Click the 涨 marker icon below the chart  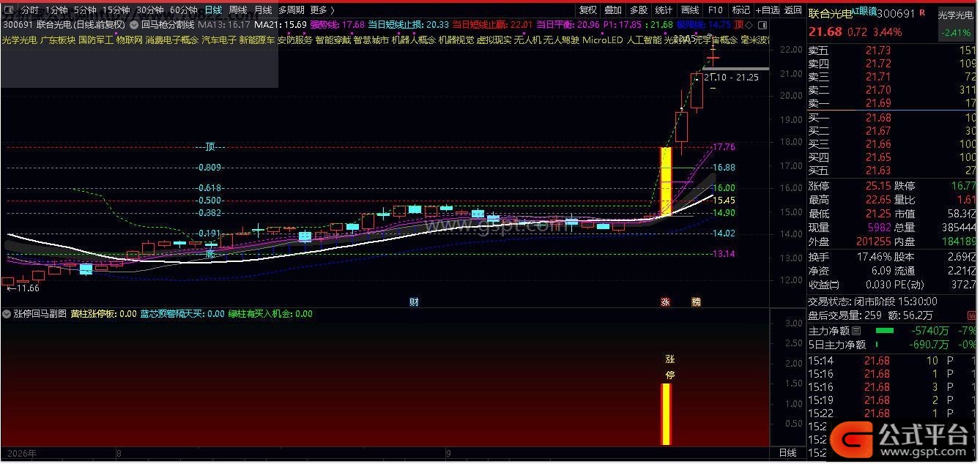pos(665,302)
